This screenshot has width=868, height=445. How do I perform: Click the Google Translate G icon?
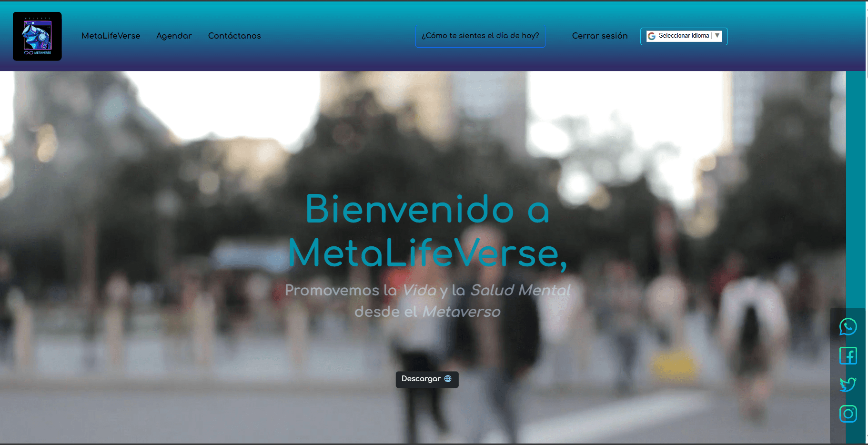(x=651, y=36)
